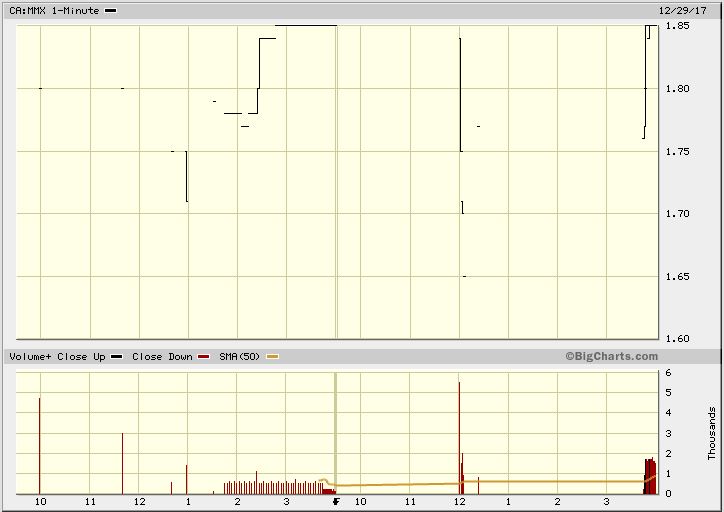Click the orange SMA(50) line in volume panel

tap(485, 482)
